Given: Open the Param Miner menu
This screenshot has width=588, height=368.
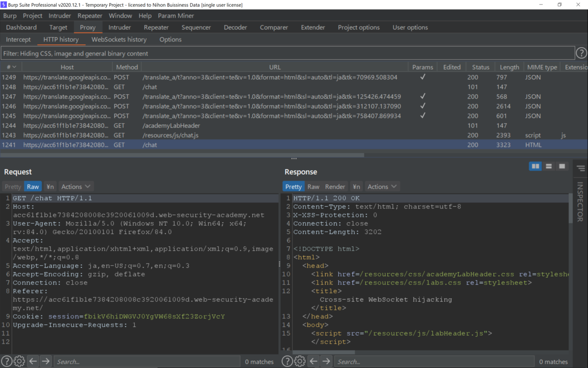Looking at the screenshot, I should 176,16.
